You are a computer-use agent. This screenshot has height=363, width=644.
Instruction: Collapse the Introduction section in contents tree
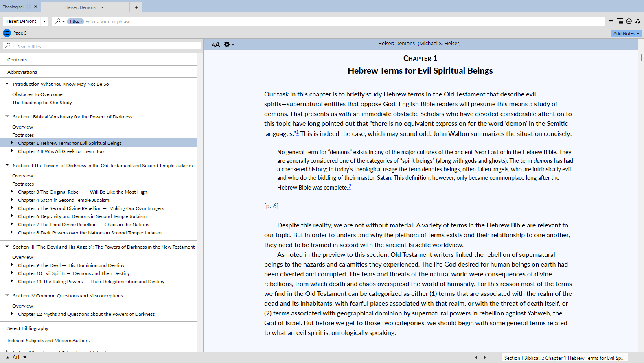tap(7, 84)
